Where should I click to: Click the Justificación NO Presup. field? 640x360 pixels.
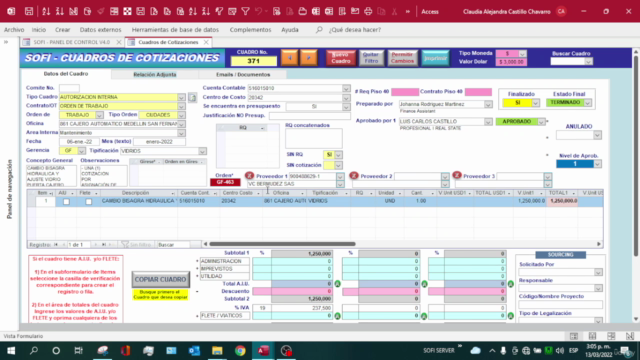pos(309,116)
